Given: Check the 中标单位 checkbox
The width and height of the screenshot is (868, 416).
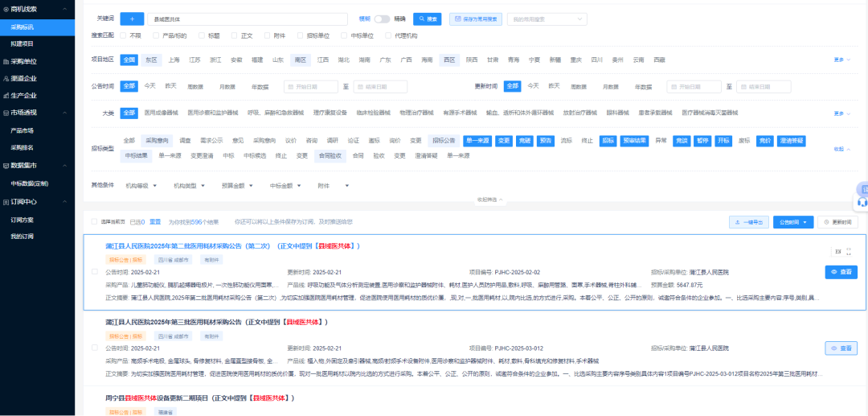Looking at the screenshot, I should point(345,35).
